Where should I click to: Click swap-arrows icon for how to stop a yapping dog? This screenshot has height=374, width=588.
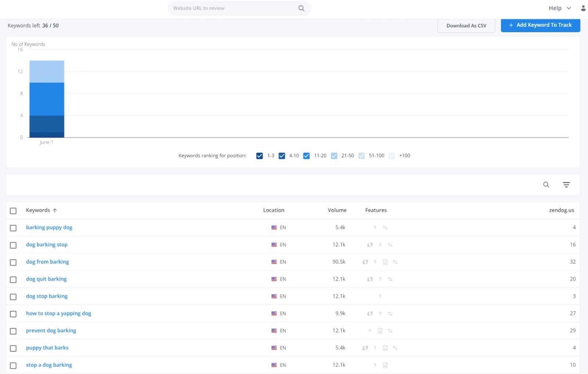[x=390, y=314]
